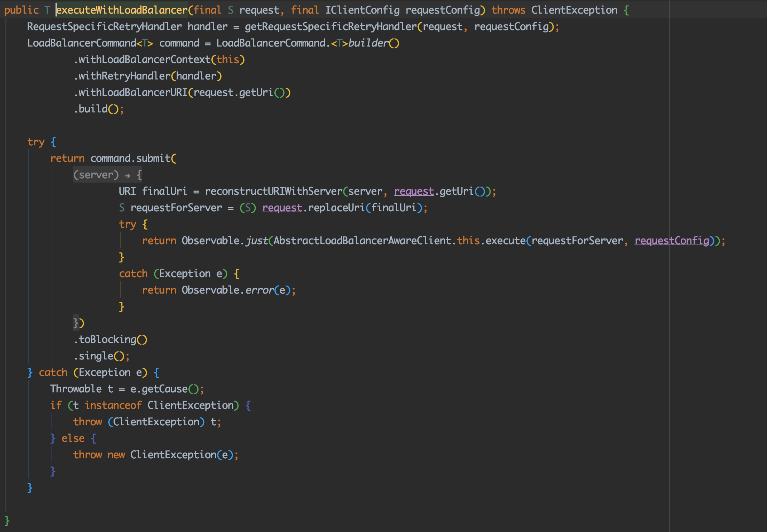Click the italic Observable.just method

pyautogui.click(x=256, y=241)
